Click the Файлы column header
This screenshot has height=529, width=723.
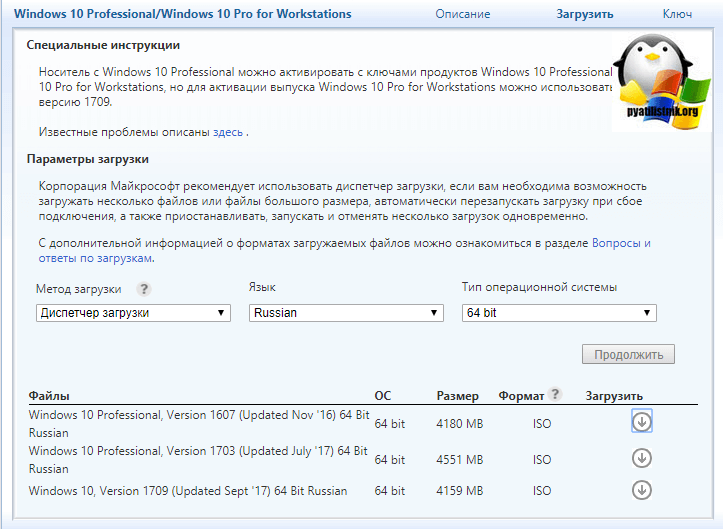(x=49, y=396)
